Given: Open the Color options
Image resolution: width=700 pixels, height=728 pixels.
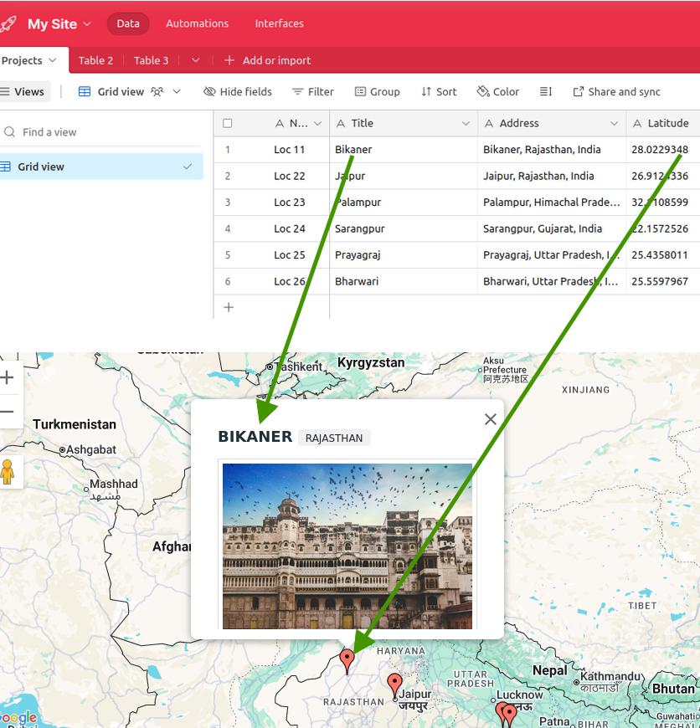Looking at the screenshot, I should [498, 92].
